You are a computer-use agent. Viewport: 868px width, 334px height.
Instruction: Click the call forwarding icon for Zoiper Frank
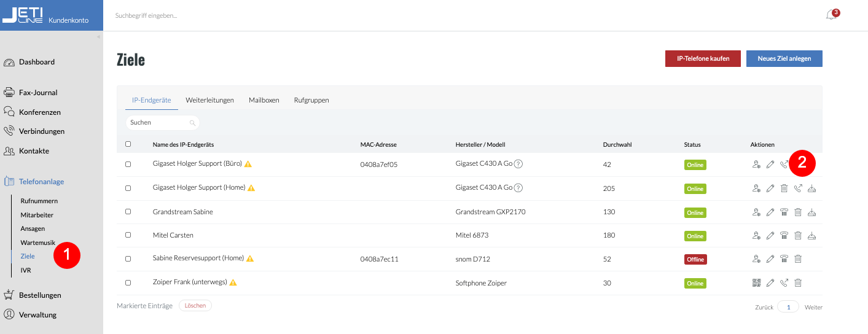tap(784, 283)
